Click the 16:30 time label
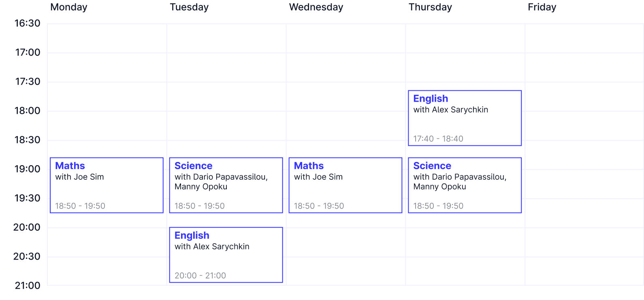Screen dimensions: 644x300 click(27, 23)
